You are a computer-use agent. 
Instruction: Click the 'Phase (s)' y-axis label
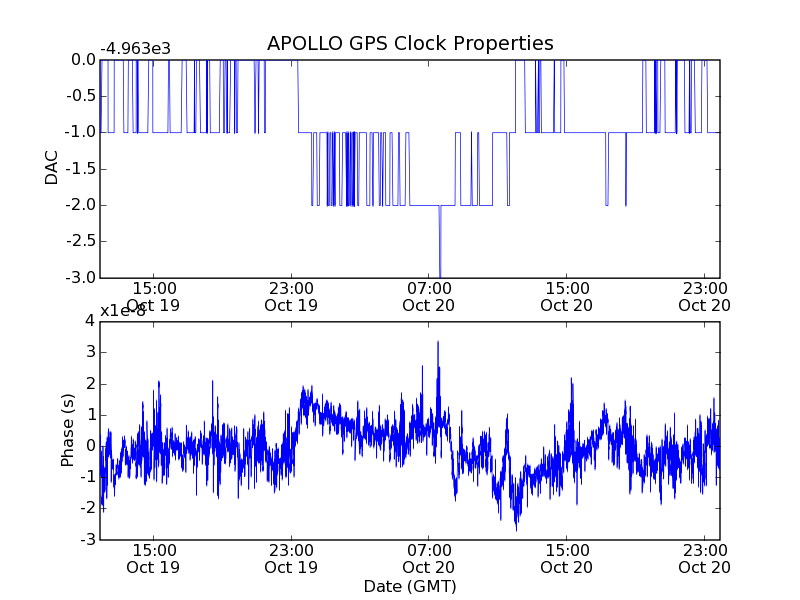tap(67, 430)
